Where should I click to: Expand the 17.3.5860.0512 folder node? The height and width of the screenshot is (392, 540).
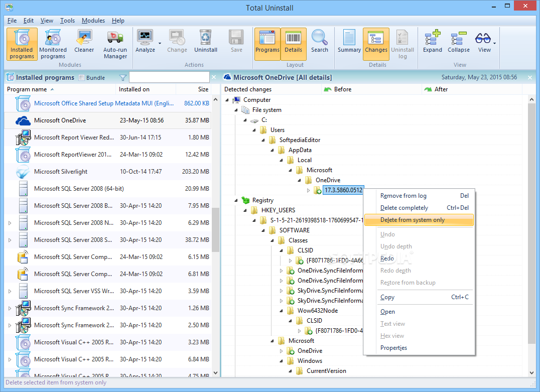[308, 190]
